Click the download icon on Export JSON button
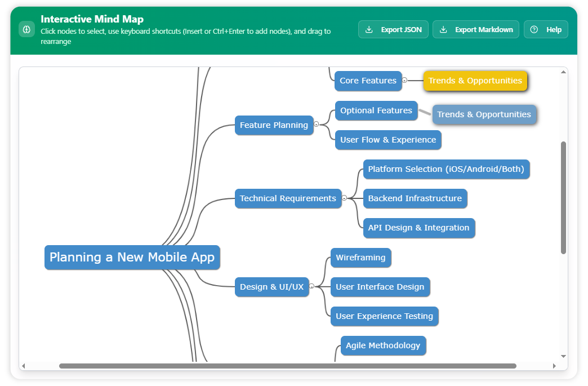 [369, 29]
